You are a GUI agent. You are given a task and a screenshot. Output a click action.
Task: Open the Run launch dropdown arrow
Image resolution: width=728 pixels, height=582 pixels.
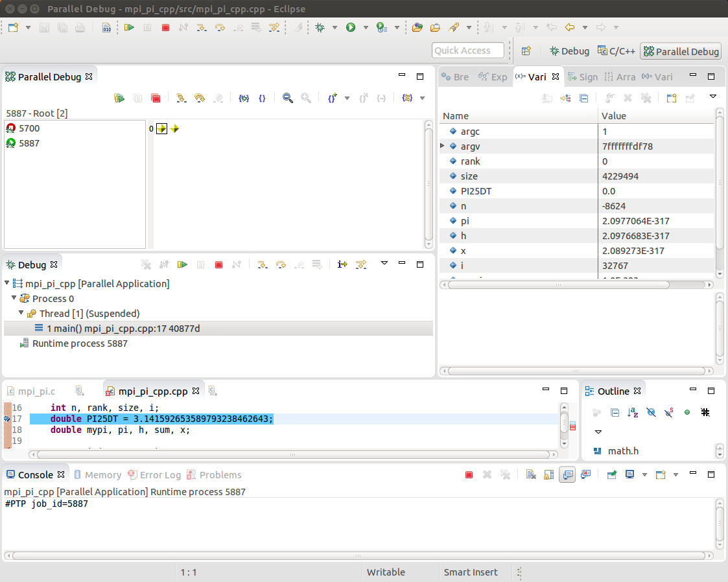tap(366, 27)
